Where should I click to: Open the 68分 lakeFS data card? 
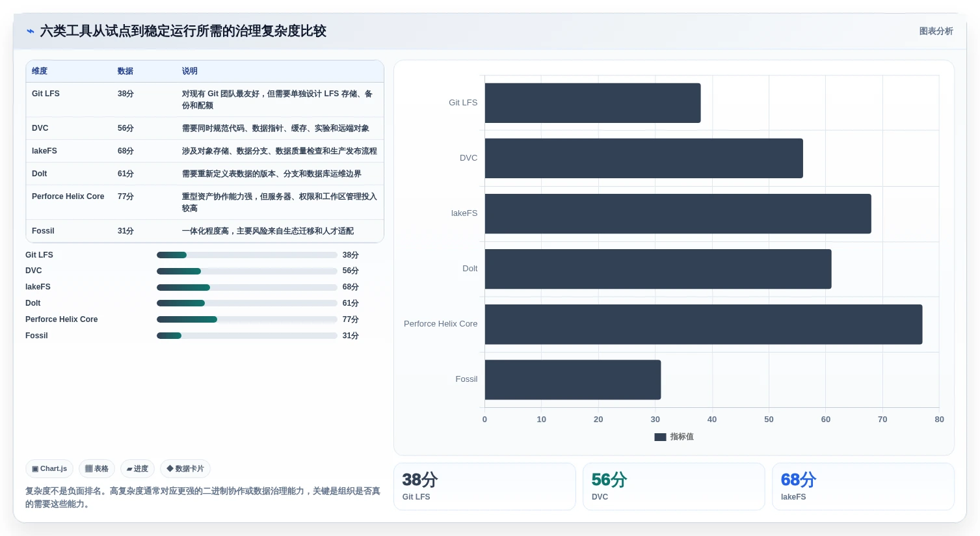863,487
